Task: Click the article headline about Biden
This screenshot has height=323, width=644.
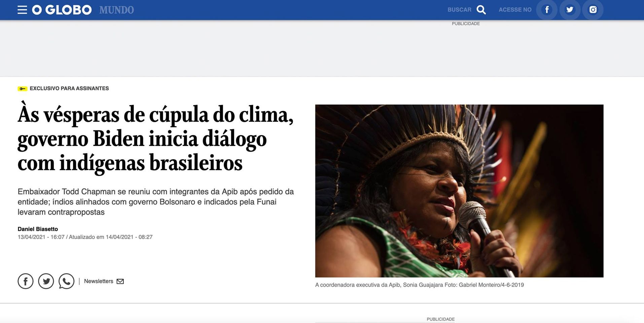Action: pos(155,139)
